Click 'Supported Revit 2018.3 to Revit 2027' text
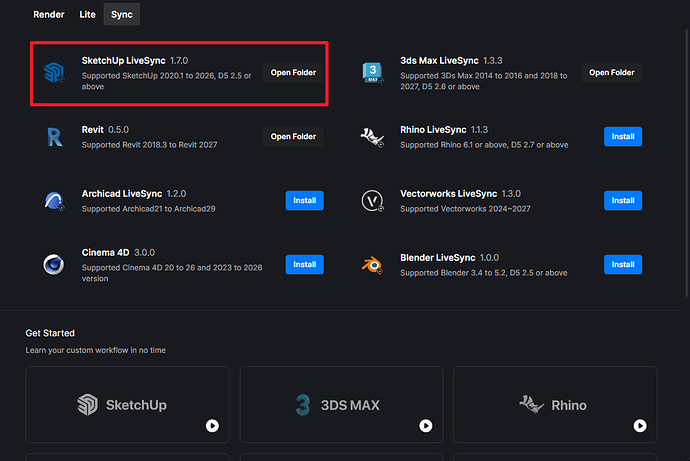 149,145
